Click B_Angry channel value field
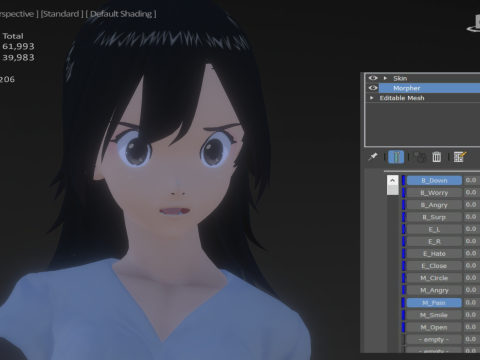The width and height of the screenshot is (480, 360). pos(472,205)
